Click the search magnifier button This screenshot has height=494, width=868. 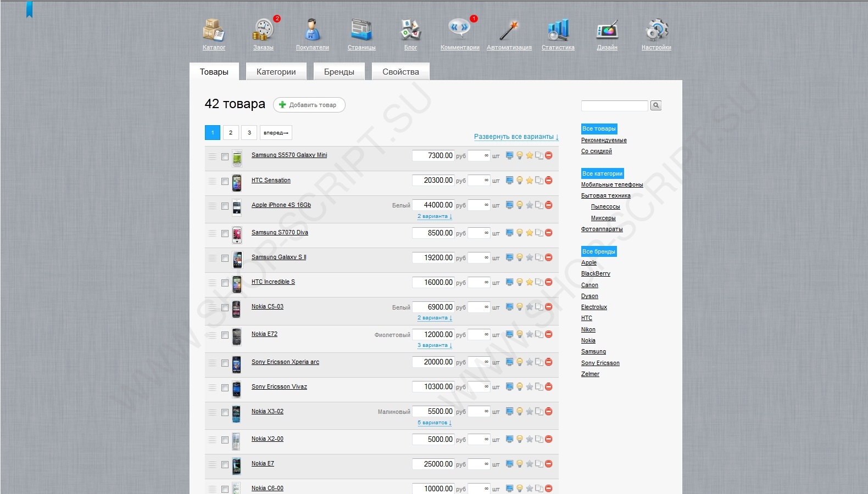tap(656, 105)
